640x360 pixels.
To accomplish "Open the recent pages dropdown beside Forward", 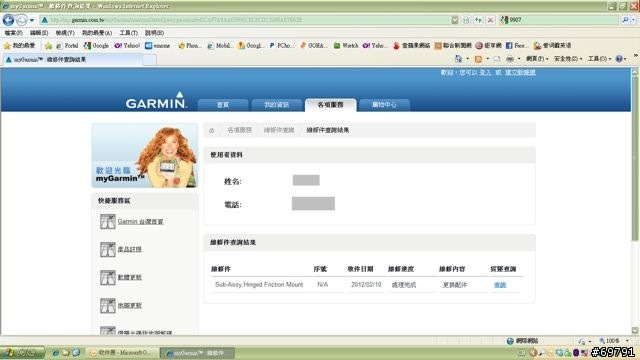I will (32, 20).
